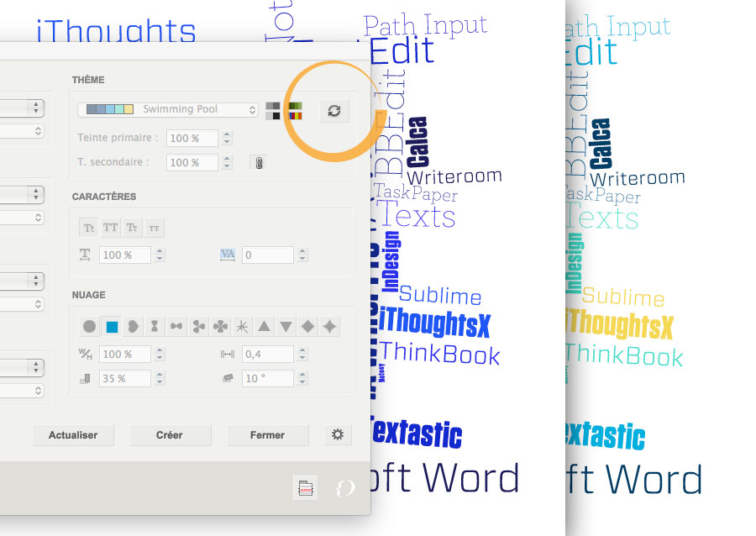756x536 pixels.
Task: Click the CARACTÈRES section heading
Action: 104,197
